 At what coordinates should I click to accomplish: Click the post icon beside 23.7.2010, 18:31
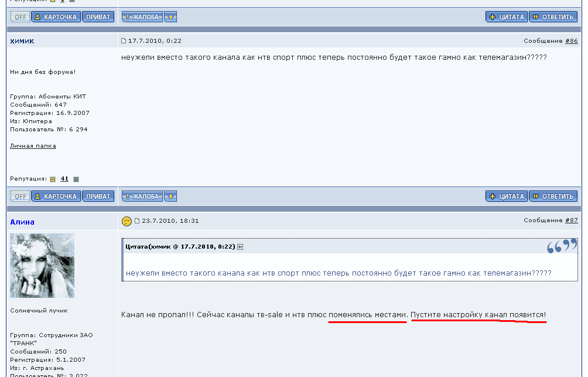tap(137, 221)
